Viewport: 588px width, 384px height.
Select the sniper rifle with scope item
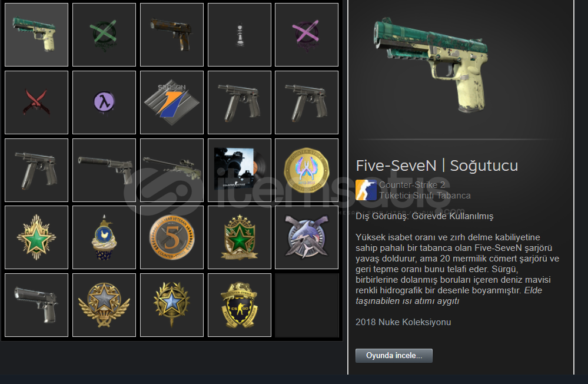tap(172, 170)
